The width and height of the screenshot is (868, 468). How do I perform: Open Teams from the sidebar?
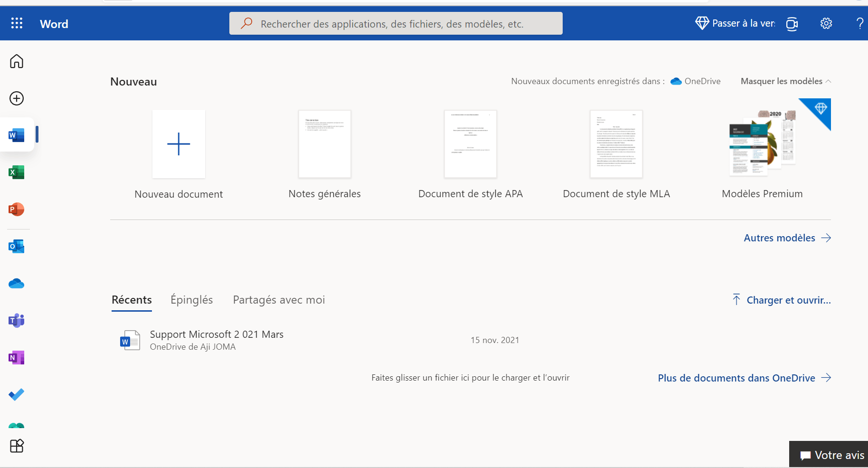point(17,321)
